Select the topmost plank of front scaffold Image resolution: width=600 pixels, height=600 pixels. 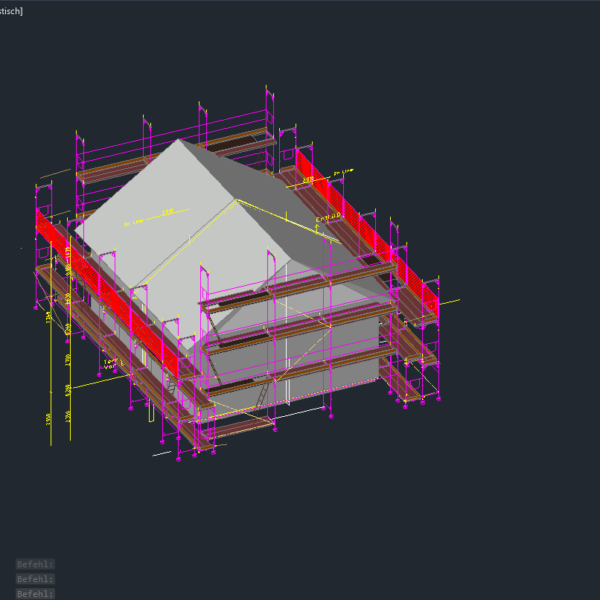(x=290, y=287)
